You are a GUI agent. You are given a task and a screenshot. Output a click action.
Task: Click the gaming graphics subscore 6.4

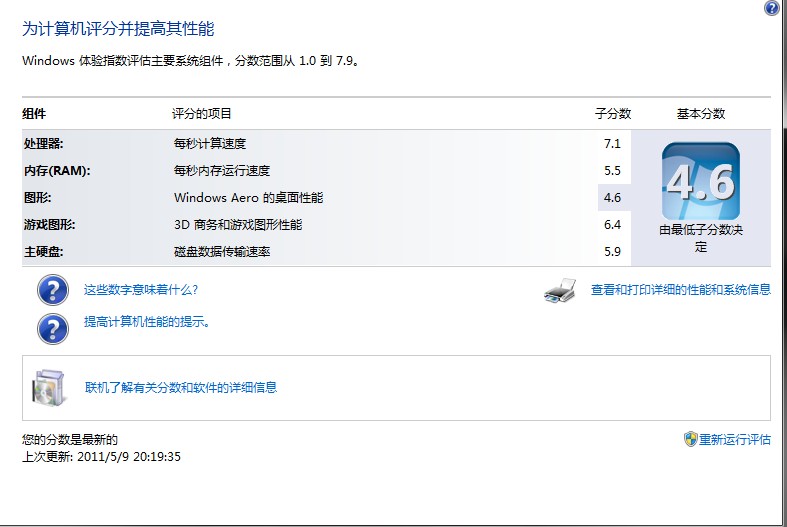coord(612,225)
